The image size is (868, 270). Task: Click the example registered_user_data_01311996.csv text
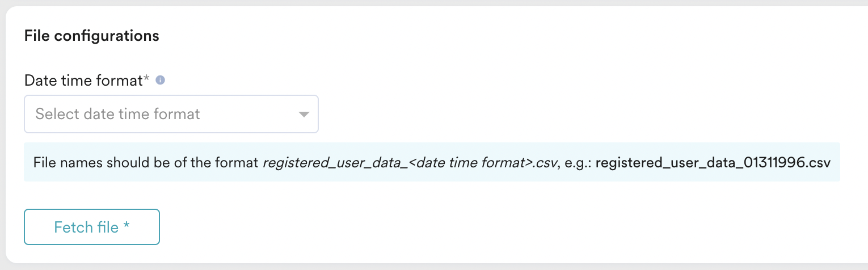point(713,163)
